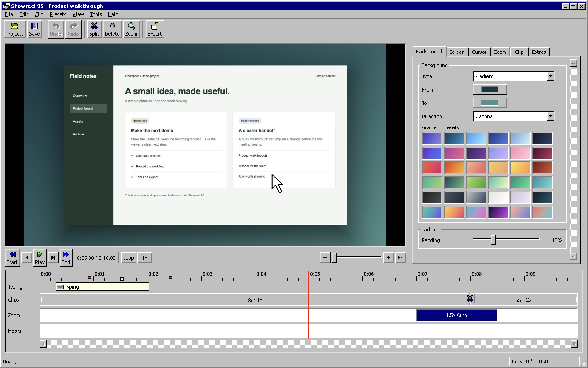Open the Zoom settings tab
Image resolution: width=588 pixels, height=368 pixels.
[500, 52]
